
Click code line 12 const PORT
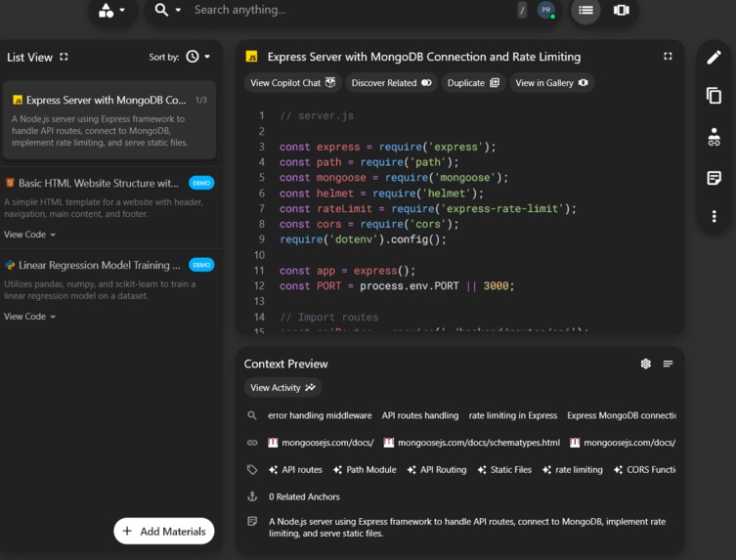pos(397,286)
